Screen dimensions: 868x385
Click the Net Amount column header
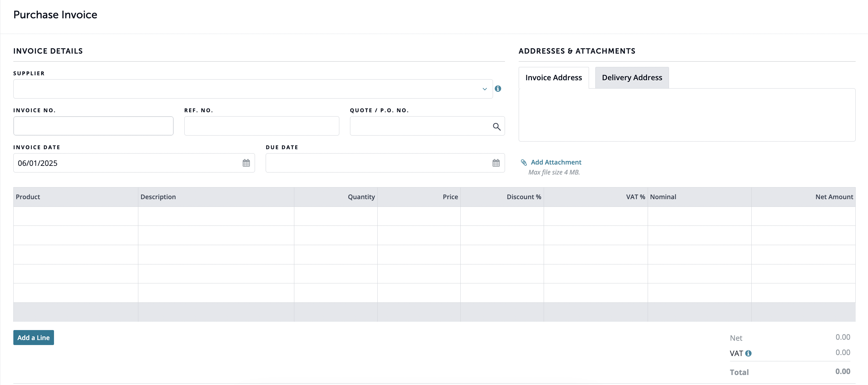[x=803, y=197]
